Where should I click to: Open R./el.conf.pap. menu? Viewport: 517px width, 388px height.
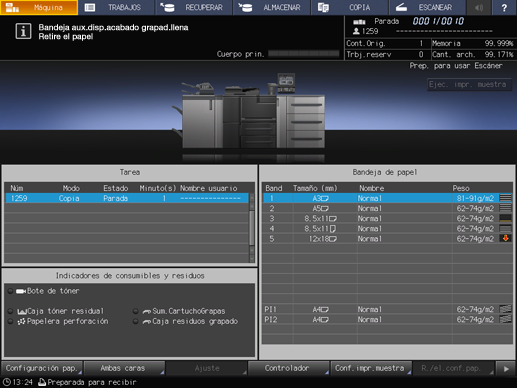tap(454, 368)
